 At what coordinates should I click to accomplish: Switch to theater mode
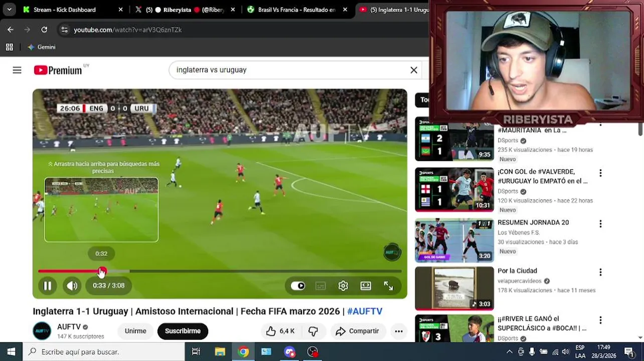(366, 286)
